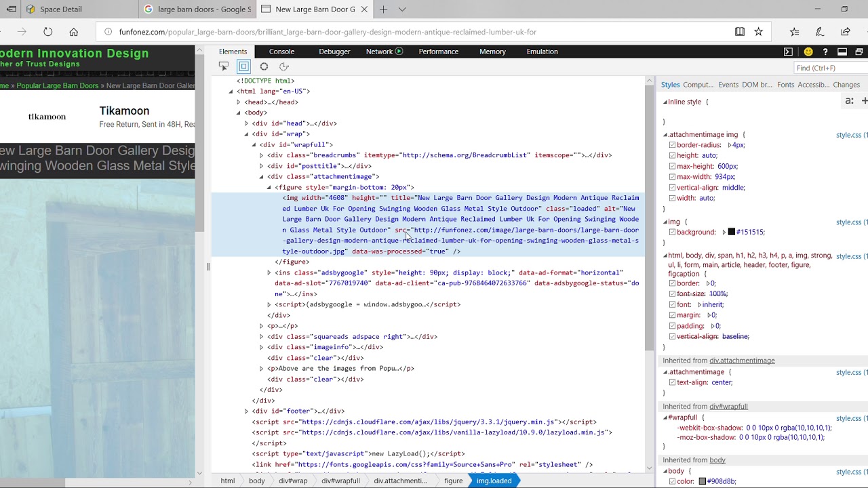Image resolution: width=868 pixels, height=488 pixels.
Task: Toggle the text-align: center property
Action: tap(672, 383)
